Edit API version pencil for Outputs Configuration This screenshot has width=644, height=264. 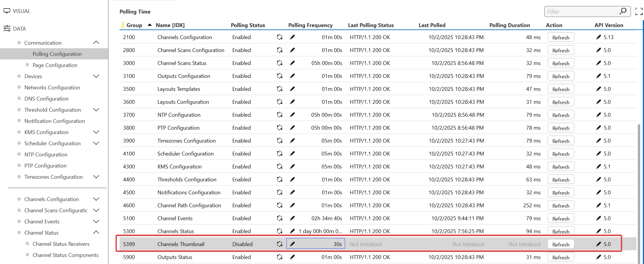point(598,76)
